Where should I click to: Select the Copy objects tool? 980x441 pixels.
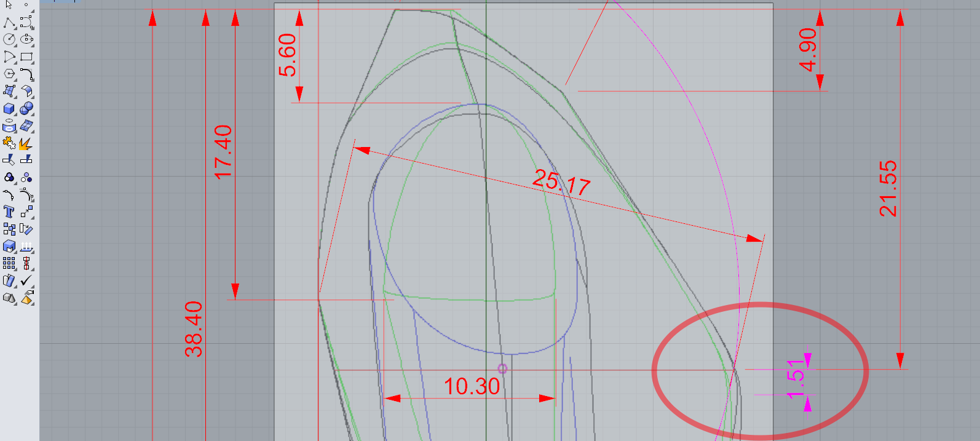9,229
